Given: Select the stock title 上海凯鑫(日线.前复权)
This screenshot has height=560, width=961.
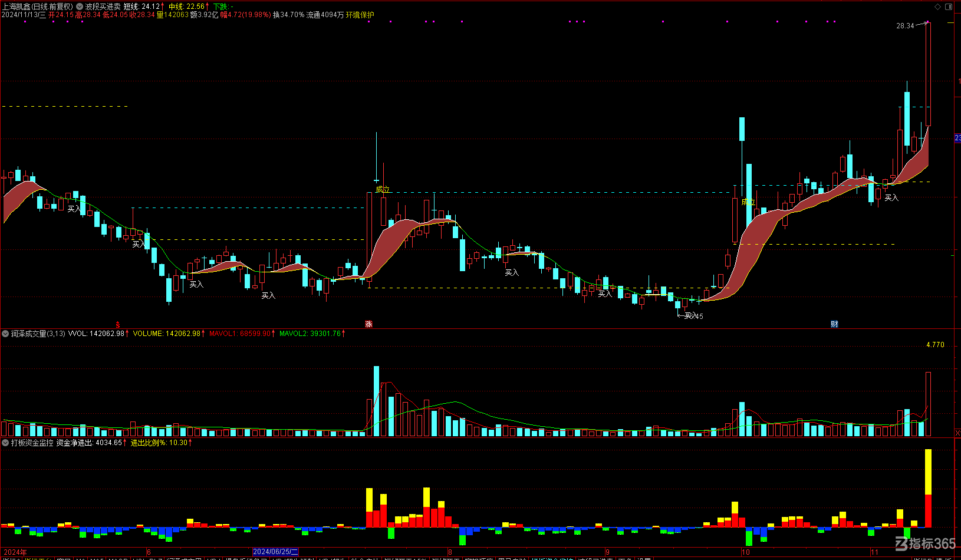Looking at the screenshot, I should (38, 6).
